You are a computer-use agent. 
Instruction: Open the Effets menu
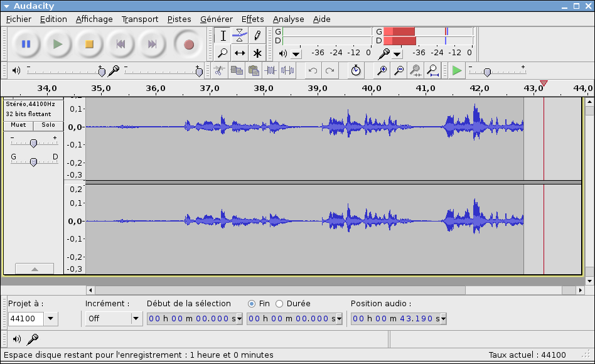tap(253, 19)
